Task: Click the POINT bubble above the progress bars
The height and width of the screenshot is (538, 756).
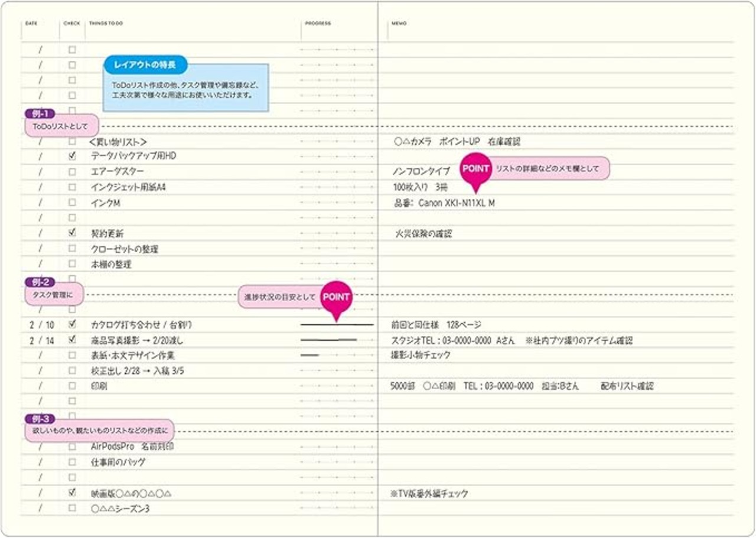Action: click(x=336, y=298)
